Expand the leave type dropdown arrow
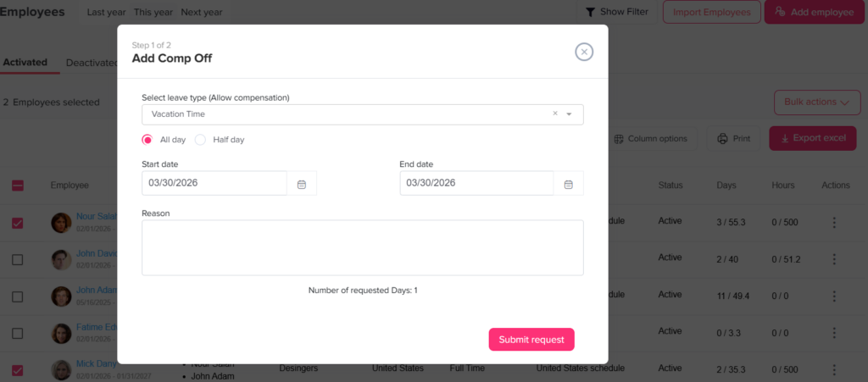 tap(570, 114)
